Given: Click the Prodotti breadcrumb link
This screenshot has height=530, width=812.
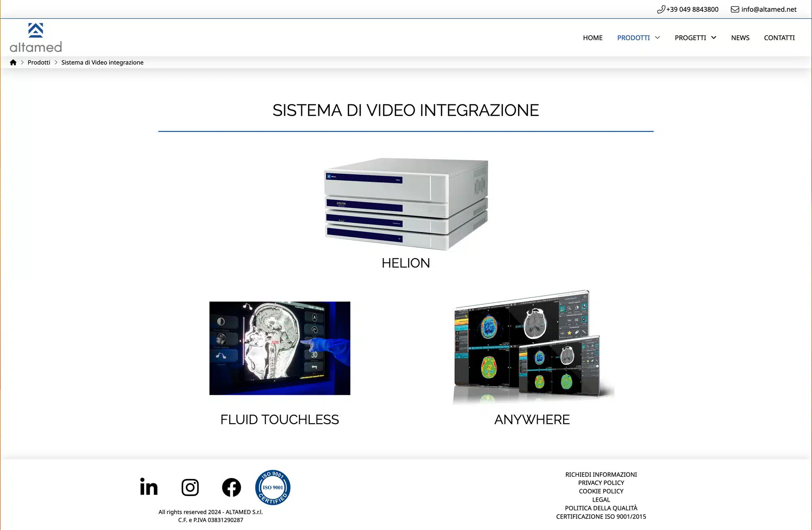Looking at the screenshot, I should (x=39, y=62).
